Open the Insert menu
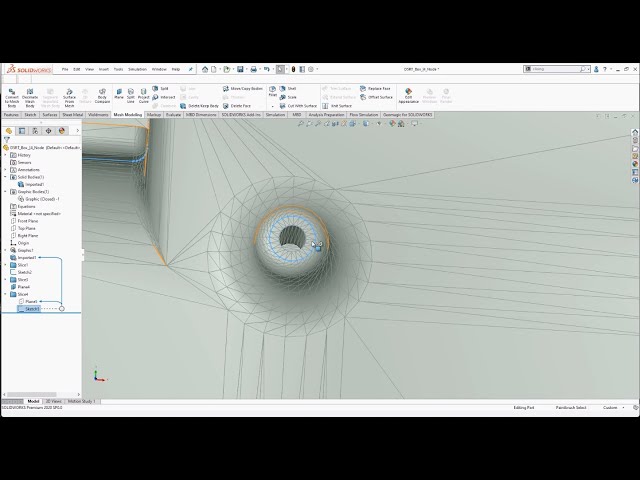Viewport: 640px width, 480px height. click(x=104, y=69)
